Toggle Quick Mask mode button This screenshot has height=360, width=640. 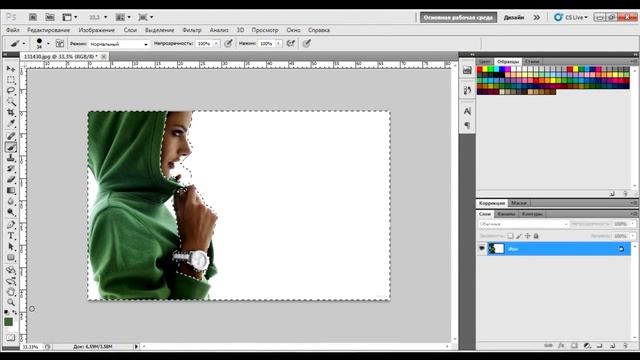(x=11, y=338)
